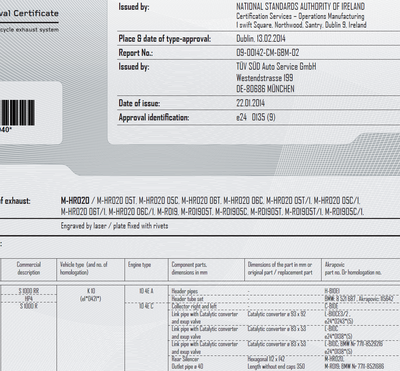Click 'Component parts, dimensions in mm' header
This screenshot has width=400, height=371.
coord(189,268)
